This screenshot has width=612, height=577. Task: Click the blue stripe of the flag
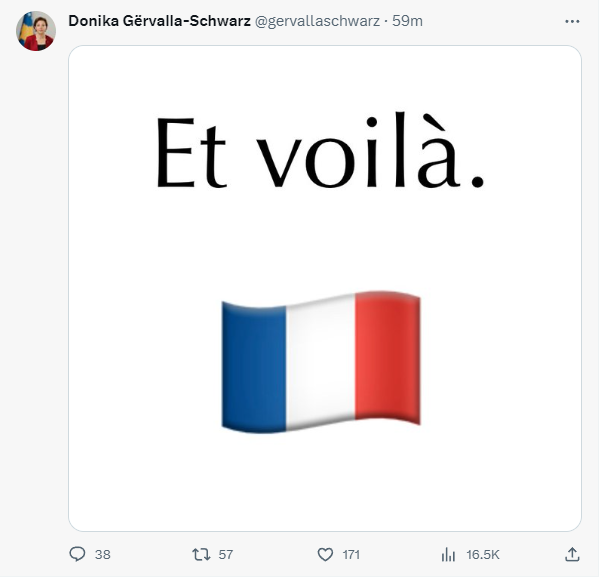[251, 364]
